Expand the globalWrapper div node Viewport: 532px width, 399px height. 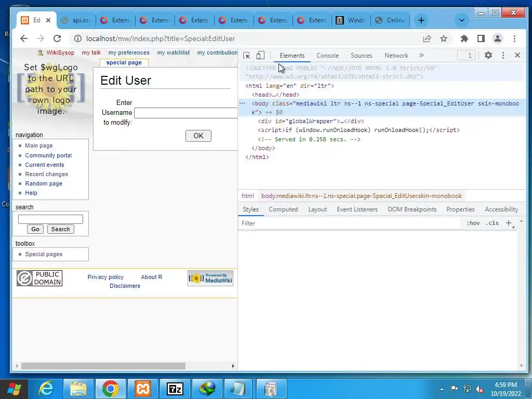(x=311, y=121)
